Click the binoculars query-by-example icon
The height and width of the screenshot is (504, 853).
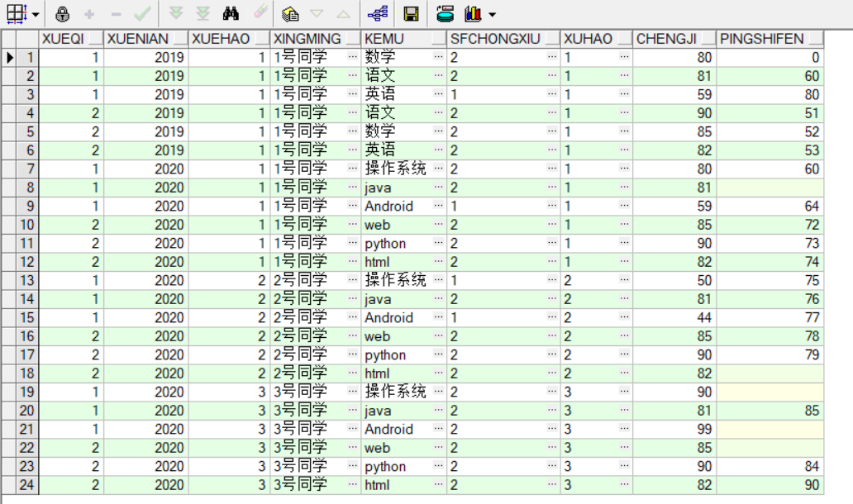231,13
